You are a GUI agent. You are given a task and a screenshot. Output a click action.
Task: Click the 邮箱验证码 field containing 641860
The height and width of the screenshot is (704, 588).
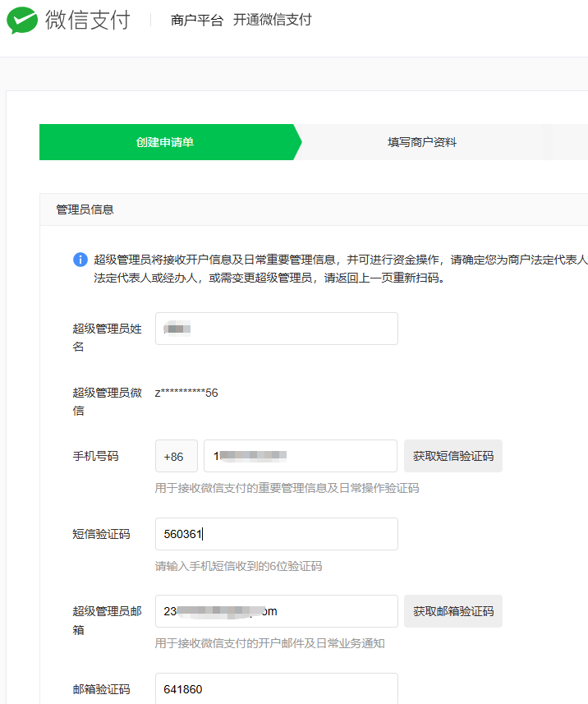[x=277, y=688]
